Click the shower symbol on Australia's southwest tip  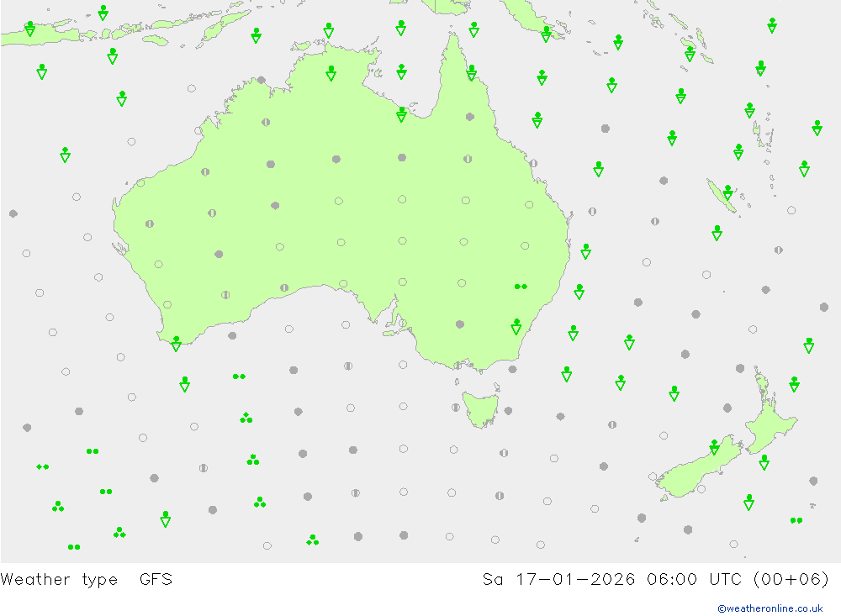click(176, 344)
